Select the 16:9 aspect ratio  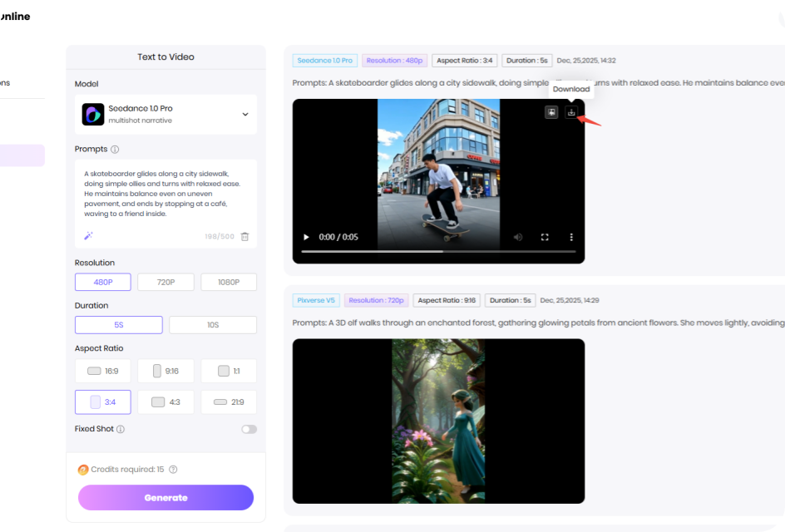(x=104, y=371)
